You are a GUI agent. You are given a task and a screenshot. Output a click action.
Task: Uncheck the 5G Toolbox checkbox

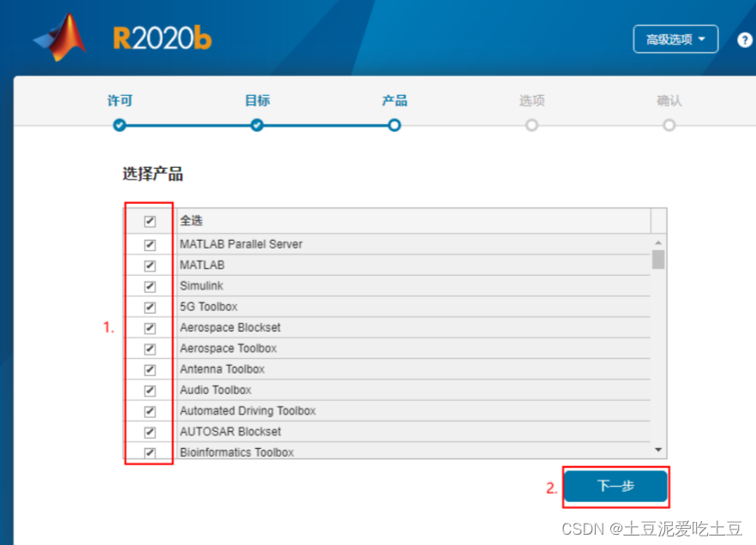[150, 307]
